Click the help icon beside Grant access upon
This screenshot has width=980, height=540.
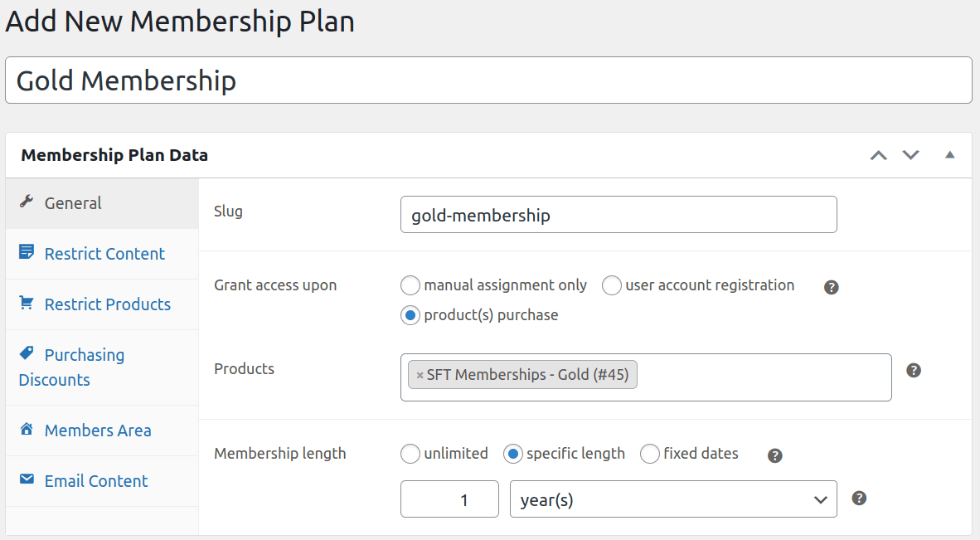click(831, 287)
